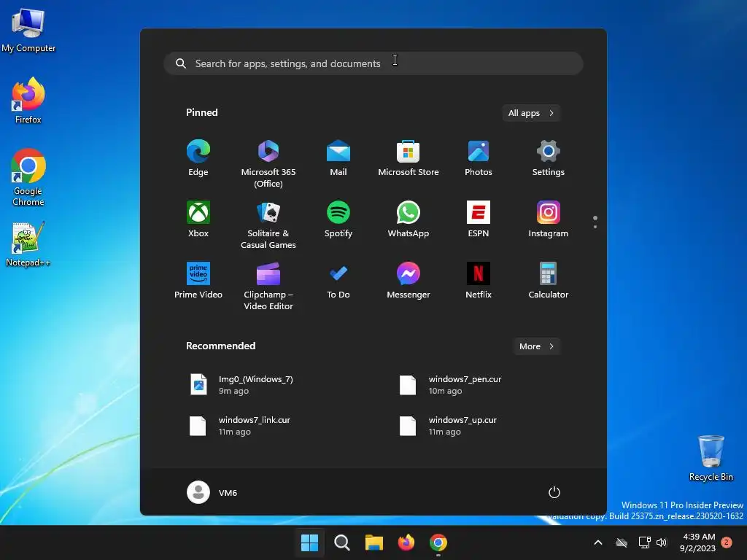Click the Start menu search box

tap(373, 63)
